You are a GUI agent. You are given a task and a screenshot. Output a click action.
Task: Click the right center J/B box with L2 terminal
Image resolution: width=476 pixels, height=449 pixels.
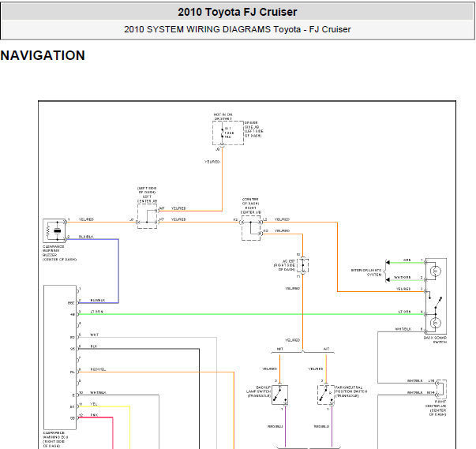251,228
